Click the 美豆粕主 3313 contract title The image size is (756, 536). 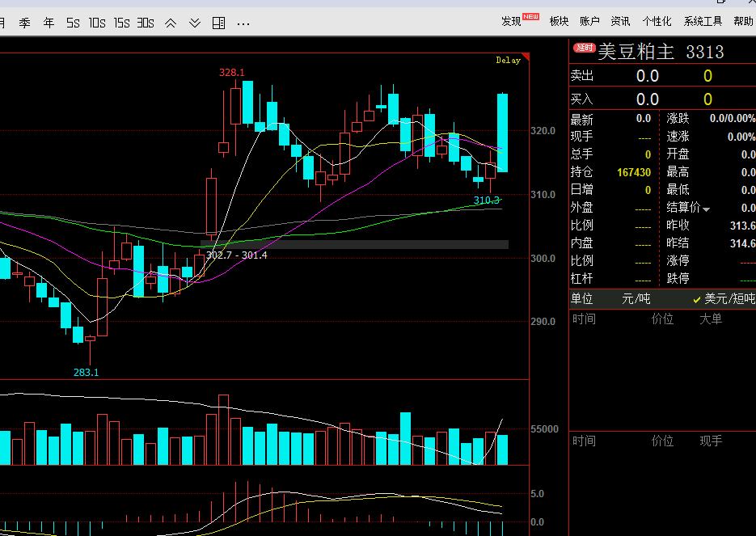click(x=660, y=52)
